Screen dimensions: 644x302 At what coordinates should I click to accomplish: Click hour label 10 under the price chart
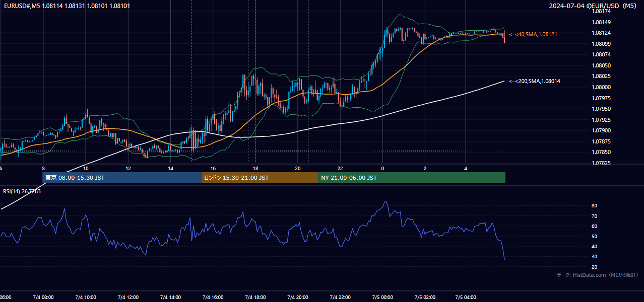86,168
